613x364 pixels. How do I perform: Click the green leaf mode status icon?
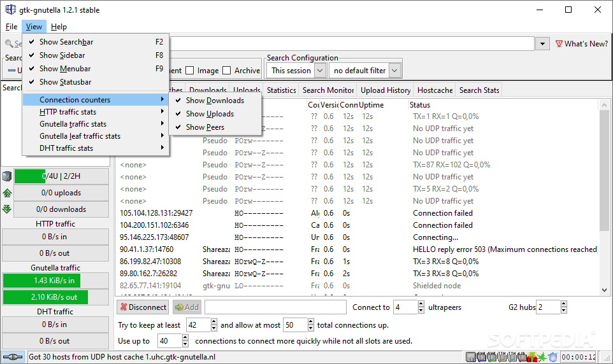click(x=542, y=357)
